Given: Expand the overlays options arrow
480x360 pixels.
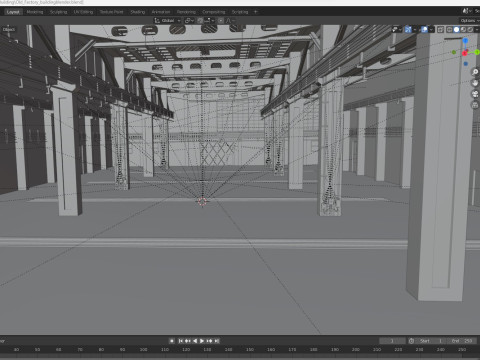Looking at the screenshot, I should tap(431, 29).
